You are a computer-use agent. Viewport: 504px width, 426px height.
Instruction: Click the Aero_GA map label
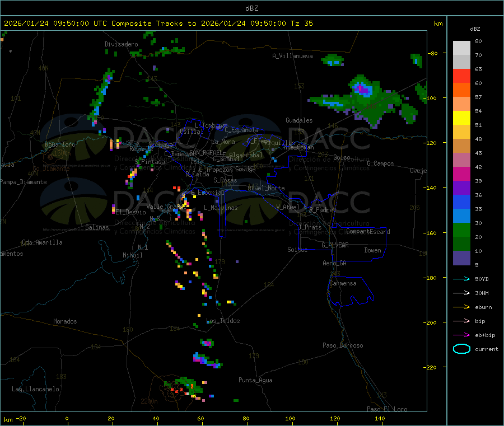[x=334, y=263]
